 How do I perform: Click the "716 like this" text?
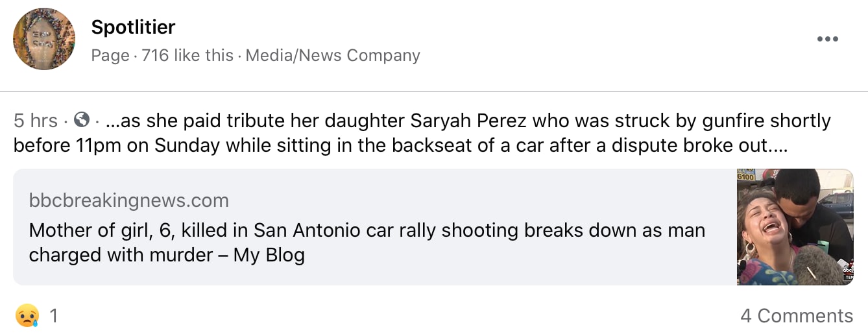[187, 56]
